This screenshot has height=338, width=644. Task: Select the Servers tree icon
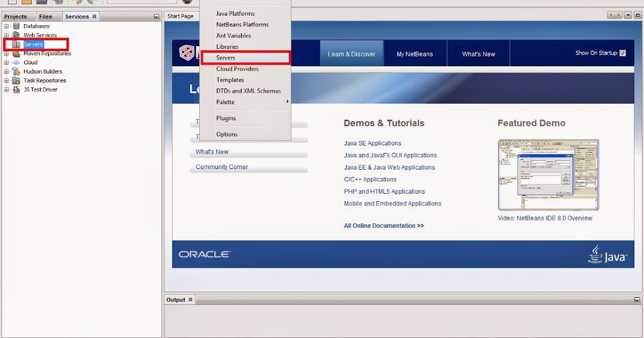click(16, 44)
